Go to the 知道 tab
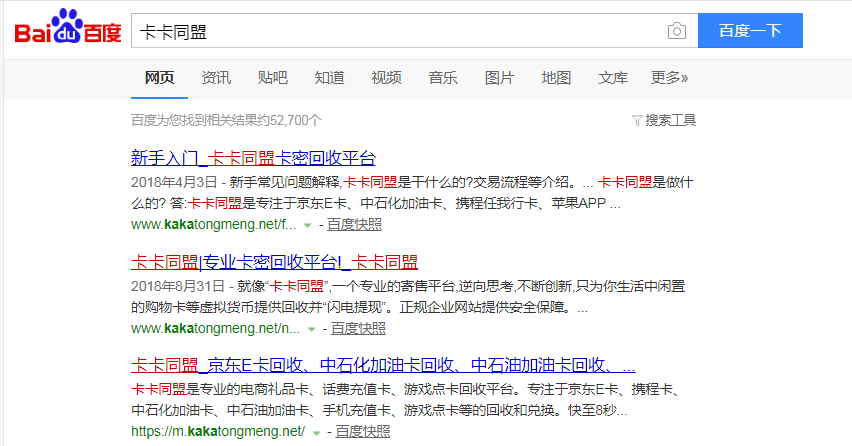The height and width of the screenshot is (446, 852). click(x=329, y=78)
